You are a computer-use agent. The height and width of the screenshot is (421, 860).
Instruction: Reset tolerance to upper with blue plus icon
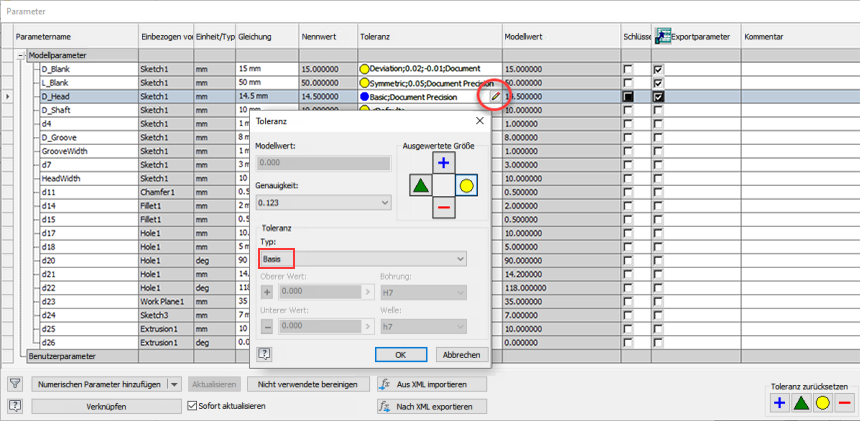779,403
